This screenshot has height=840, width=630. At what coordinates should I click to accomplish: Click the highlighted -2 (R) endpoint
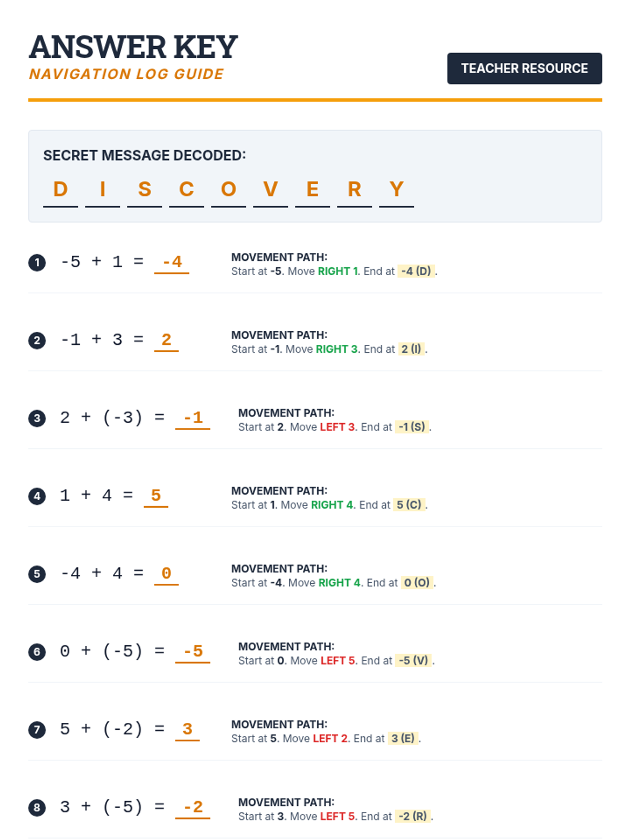[x=413, y=816]
